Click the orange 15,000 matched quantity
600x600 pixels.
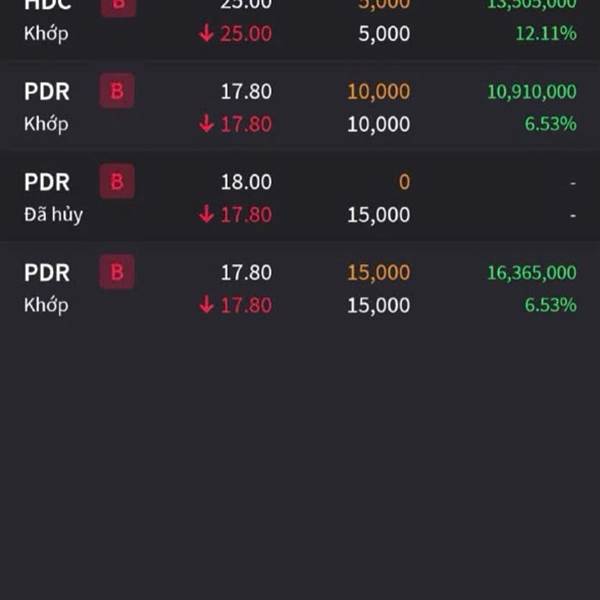coord(378,273)
